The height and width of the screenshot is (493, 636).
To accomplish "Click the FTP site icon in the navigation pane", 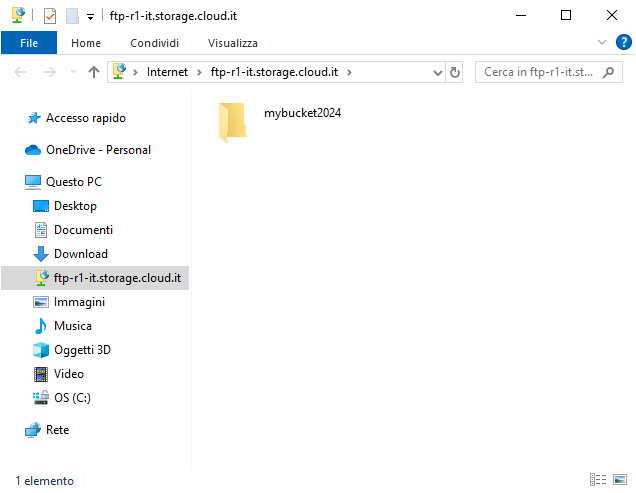I will coord(42,278).
